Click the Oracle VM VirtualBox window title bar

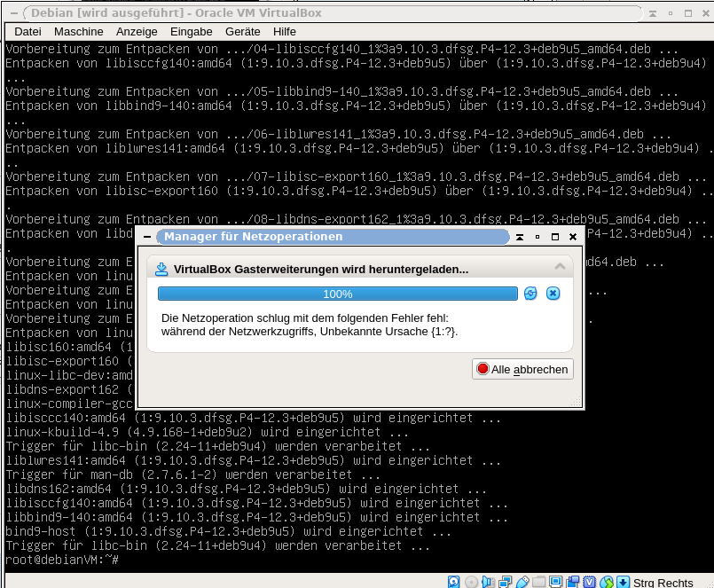[333, 13]
